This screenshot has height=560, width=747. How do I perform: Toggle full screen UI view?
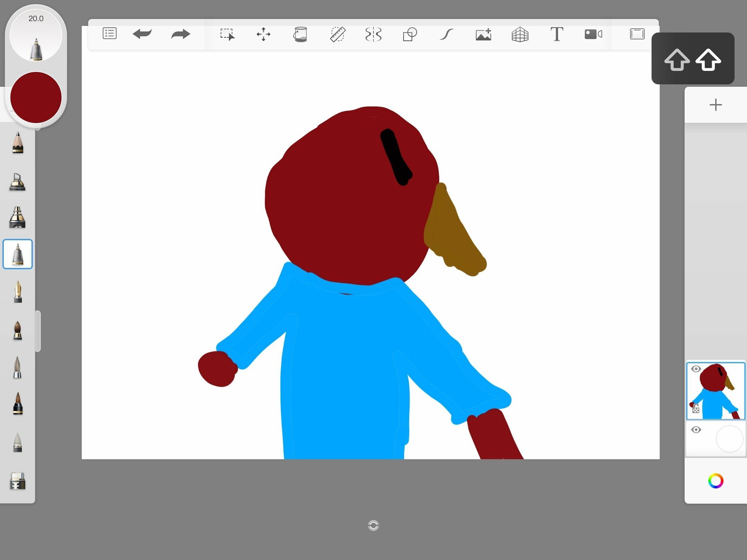[637, 34]
